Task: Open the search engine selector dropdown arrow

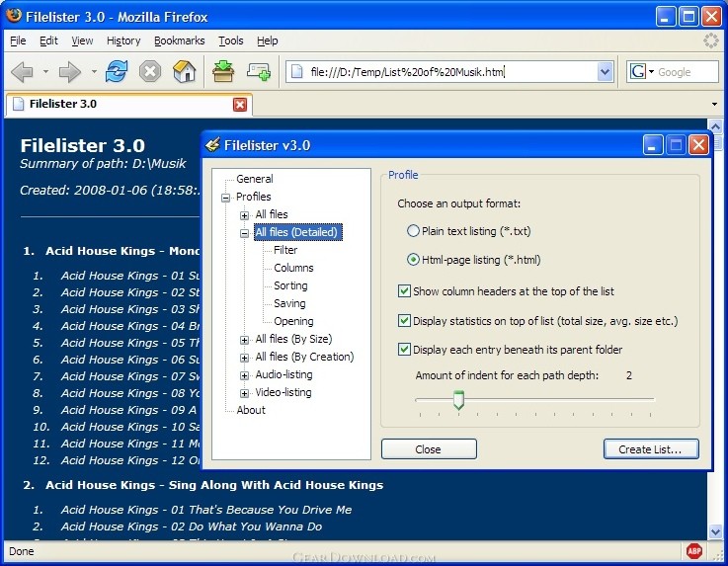Action: tap(651, 72)
